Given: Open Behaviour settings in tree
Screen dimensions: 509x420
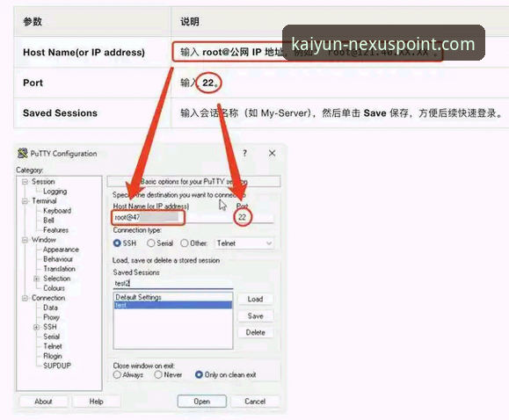Looking at the screenshot, I should click(x=58, y=259).
